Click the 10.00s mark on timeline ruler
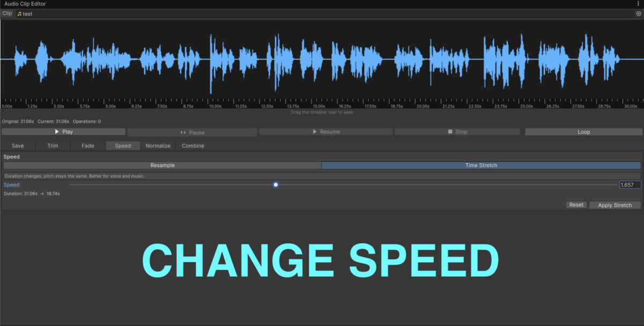 pos(215,106)
